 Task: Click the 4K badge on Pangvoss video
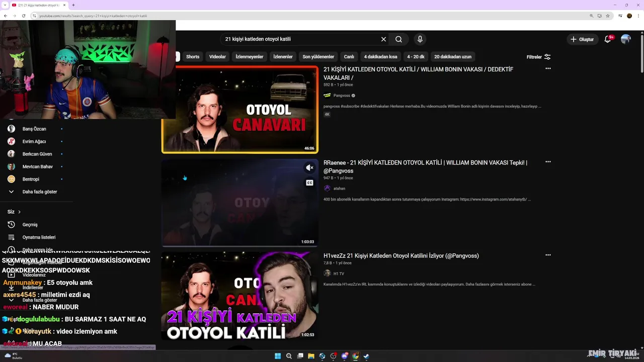[327, 114]
